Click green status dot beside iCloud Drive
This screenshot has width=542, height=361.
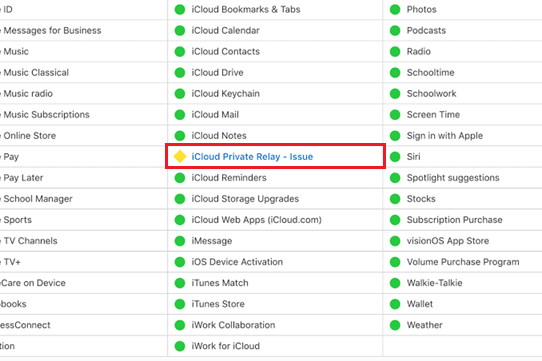coord(180,73)
